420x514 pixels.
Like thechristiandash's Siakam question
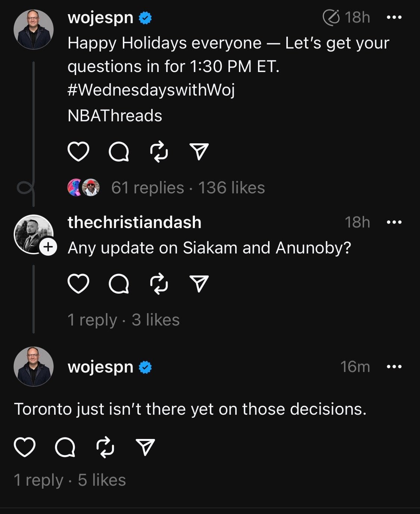[78, 284]
